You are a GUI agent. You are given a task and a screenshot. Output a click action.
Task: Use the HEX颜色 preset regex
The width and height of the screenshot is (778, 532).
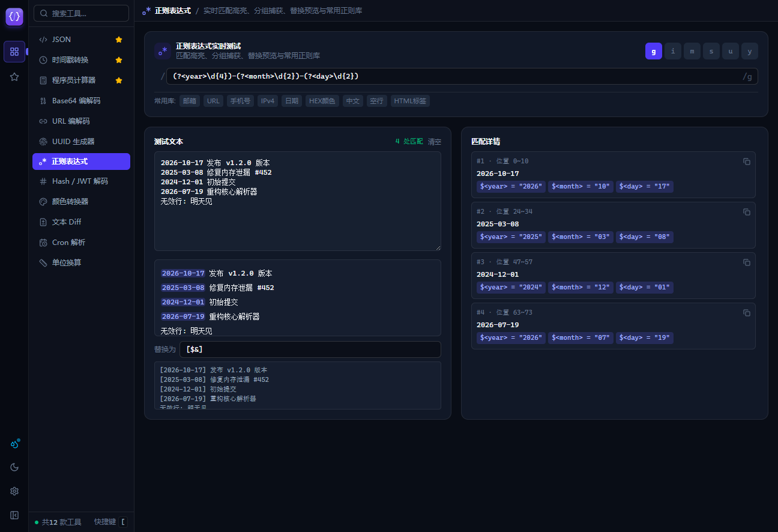322,101
